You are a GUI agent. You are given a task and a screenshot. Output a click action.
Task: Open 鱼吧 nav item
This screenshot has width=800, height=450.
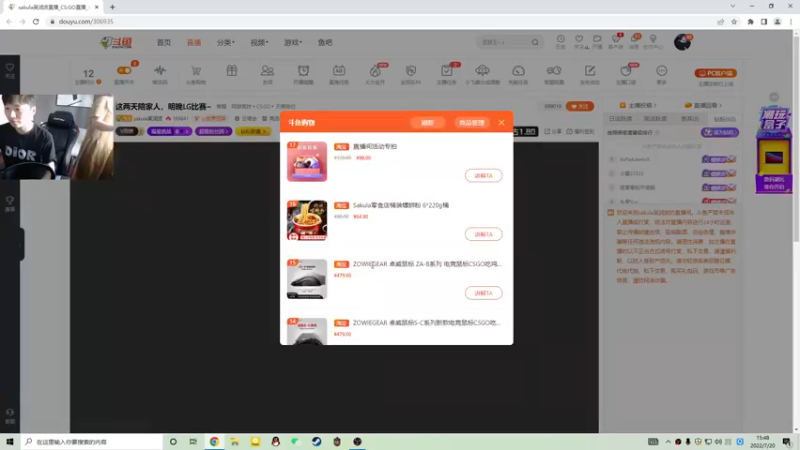coord(325,42)
